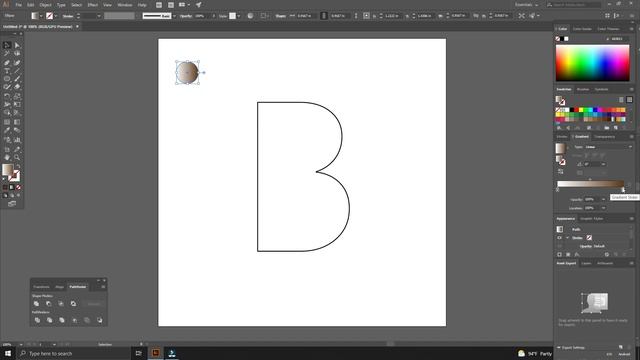This screenshot has width=640, height=360.
Task: Click the Type here to search box
Action: (x=74, y=353)
